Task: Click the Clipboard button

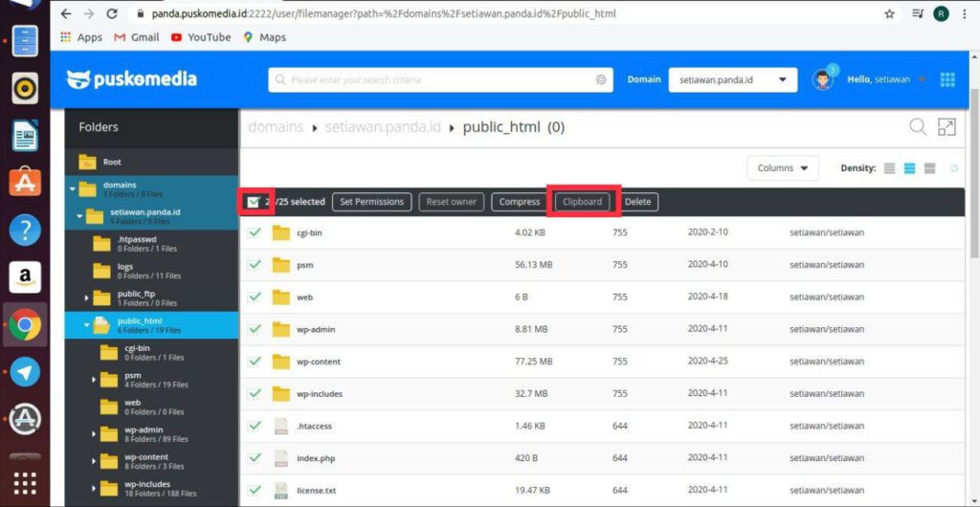Action: 582,202
